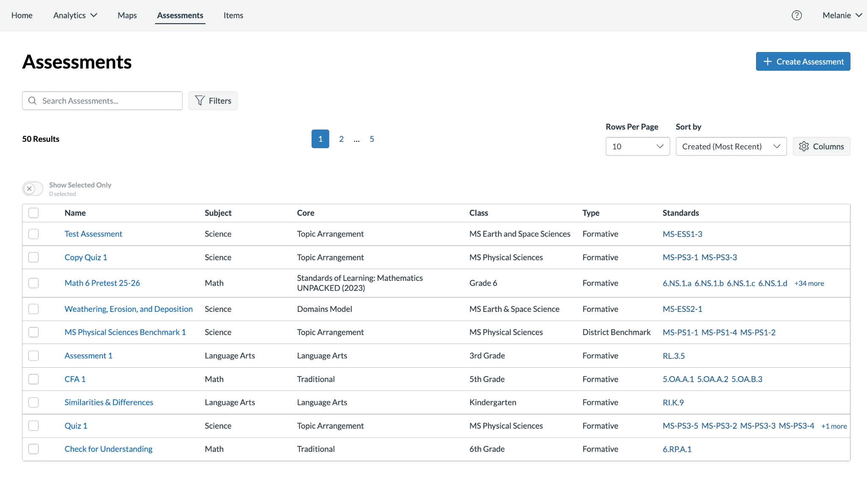Screen dimensions: 867x504
Task: Go to the Home tab
Action: 22,15
